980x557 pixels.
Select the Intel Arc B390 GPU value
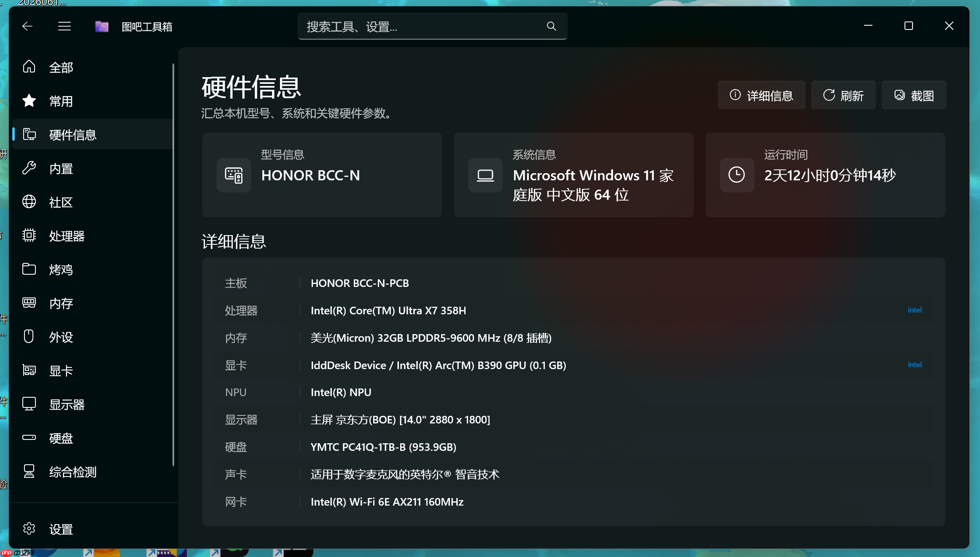[x=439, y=365]
